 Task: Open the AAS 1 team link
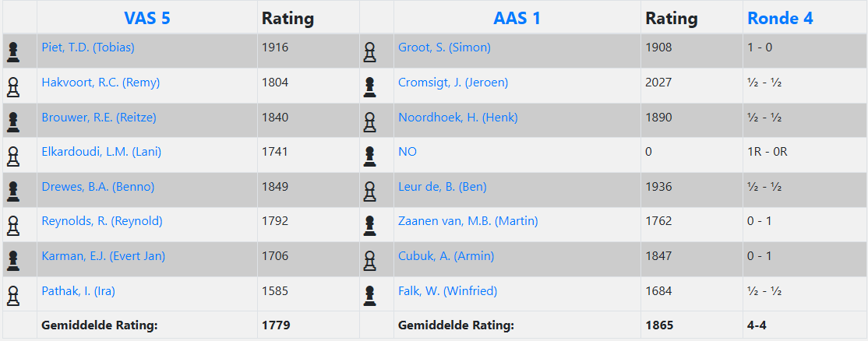pos(517,18)
